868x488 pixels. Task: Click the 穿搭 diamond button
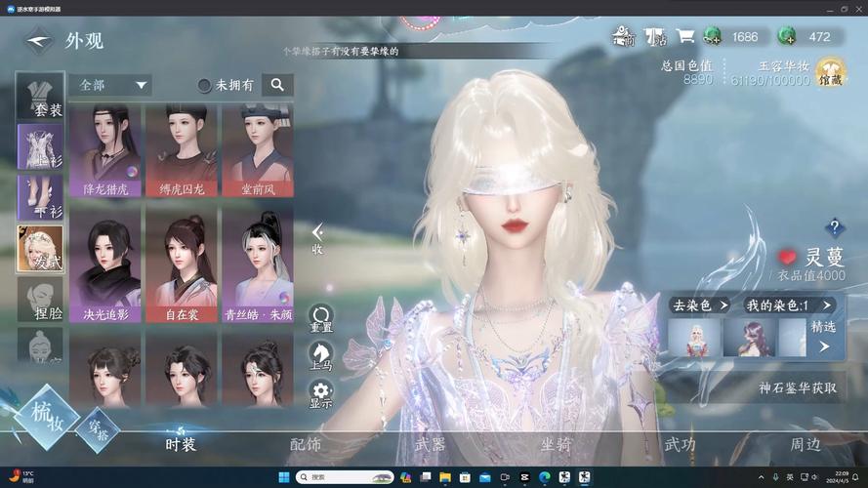pos(98,429)
